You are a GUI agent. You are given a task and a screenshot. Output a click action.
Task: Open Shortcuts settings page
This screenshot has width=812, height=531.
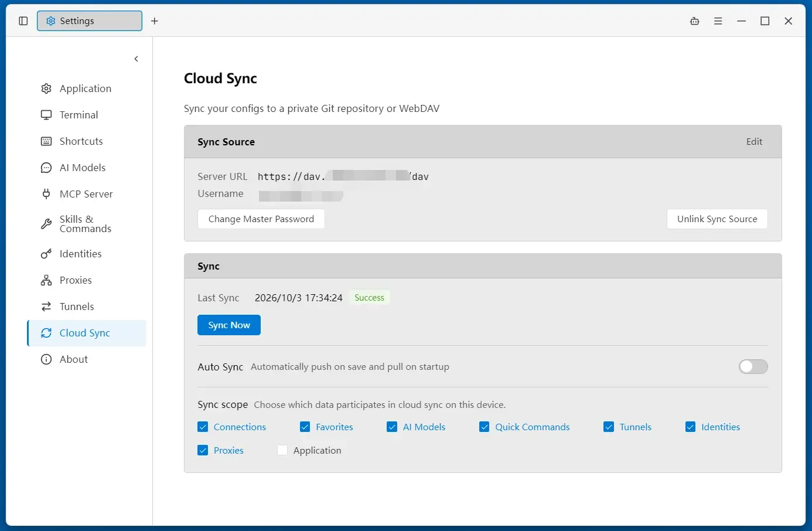click(x=87, y=141)
